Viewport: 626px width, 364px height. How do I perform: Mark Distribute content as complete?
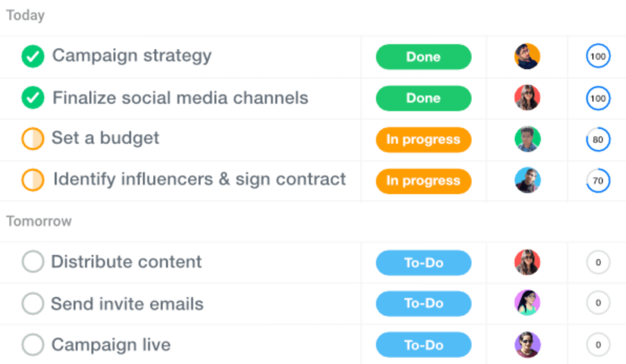pos(33,262)
